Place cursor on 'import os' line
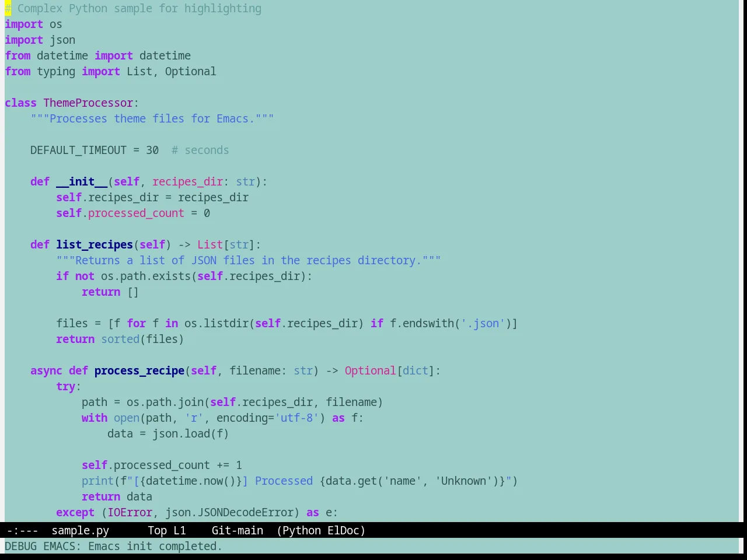This screenshot has width=747, height=560. click(x=33, y=24)
